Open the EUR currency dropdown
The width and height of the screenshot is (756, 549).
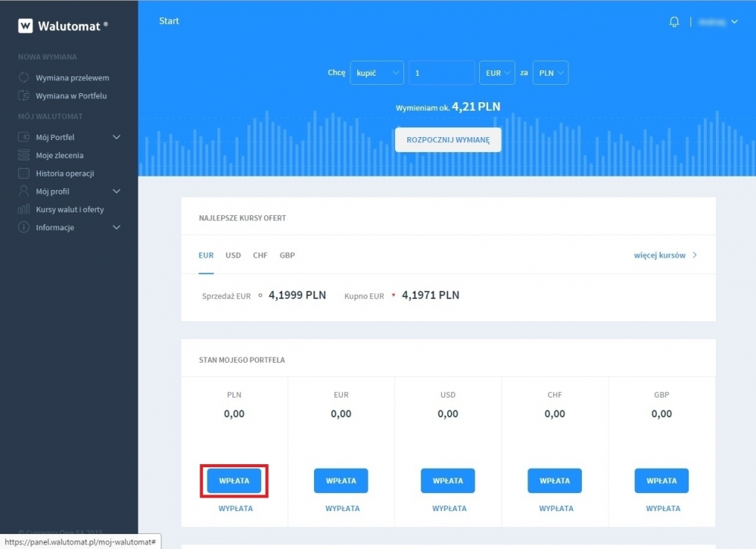click(497, 73)
